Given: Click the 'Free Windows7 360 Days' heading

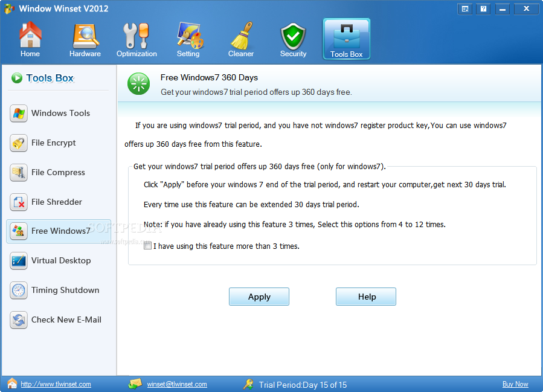Looking at the screenshot, I should [209, 77].
